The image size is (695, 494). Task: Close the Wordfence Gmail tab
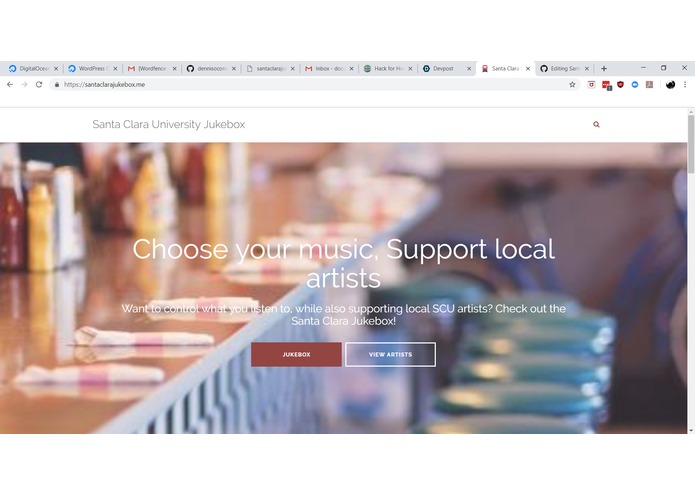click(174, 69)
